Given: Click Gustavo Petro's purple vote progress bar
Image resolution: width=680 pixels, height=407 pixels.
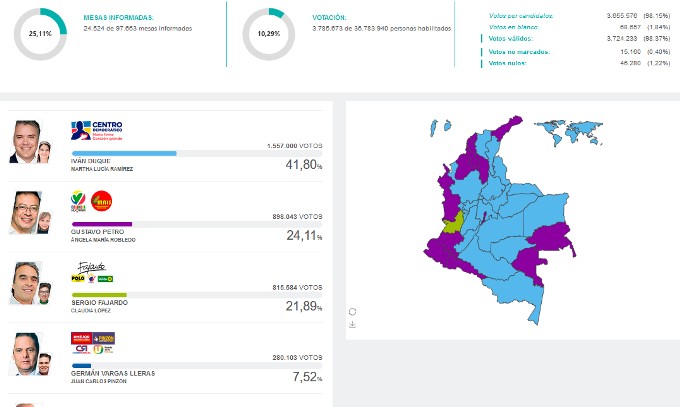Looking at the screenshot, I should [101, 224].
